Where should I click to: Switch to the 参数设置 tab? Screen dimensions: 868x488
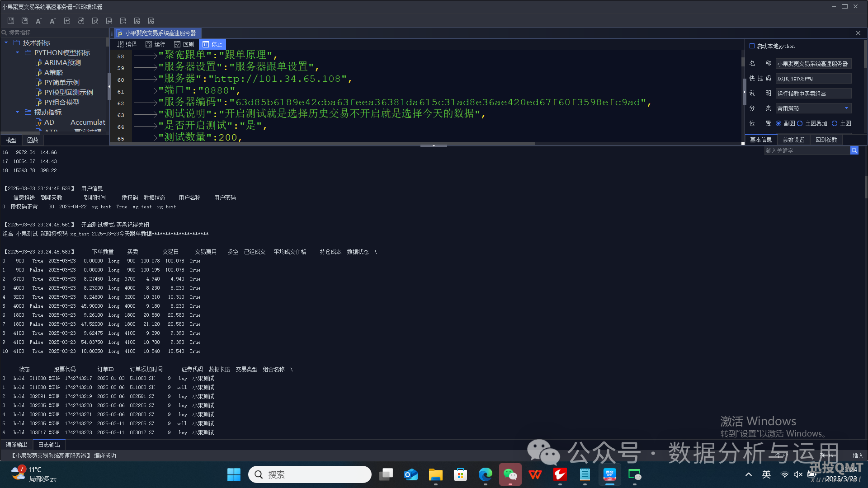pyautogui.click(x=793, y=140)
